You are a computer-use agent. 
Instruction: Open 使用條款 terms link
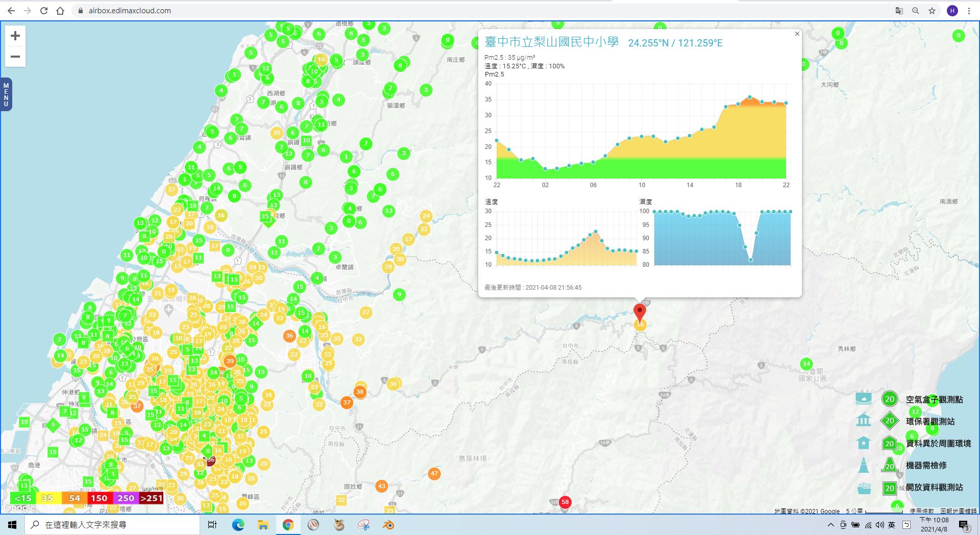click(922, 511)
